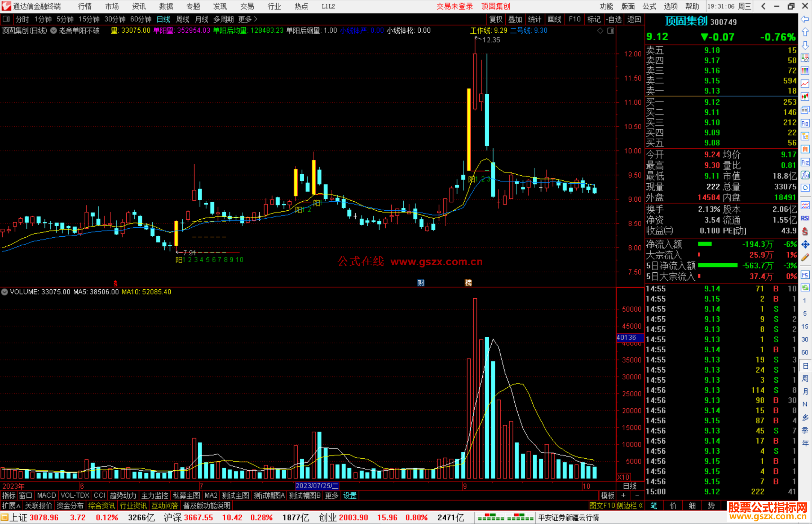This screenshot has width=812, height=524.
Task: Open the 行情 menu
Action: [85, 6]
